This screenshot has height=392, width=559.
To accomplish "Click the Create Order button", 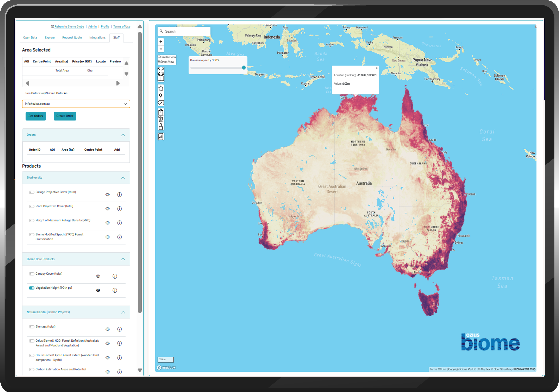I will click(x=65, y=116).
